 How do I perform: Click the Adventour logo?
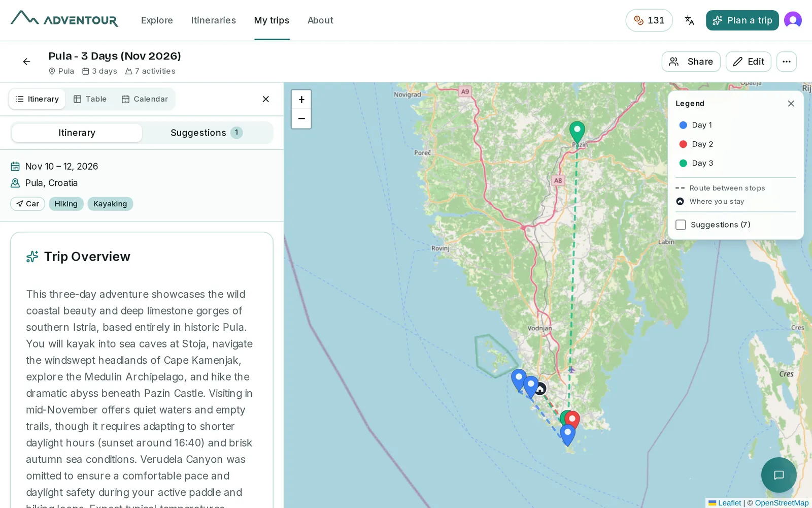[64, 19]
